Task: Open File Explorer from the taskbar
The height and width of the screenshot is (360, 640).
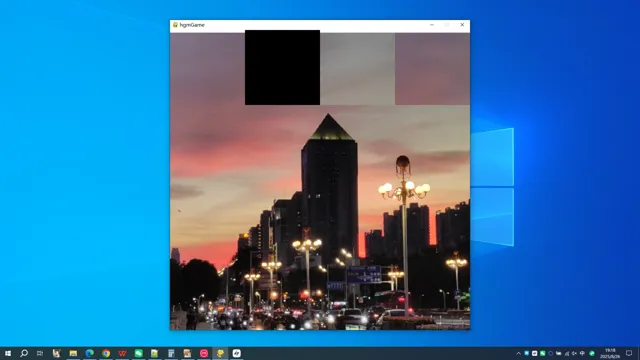Action: 73,353
